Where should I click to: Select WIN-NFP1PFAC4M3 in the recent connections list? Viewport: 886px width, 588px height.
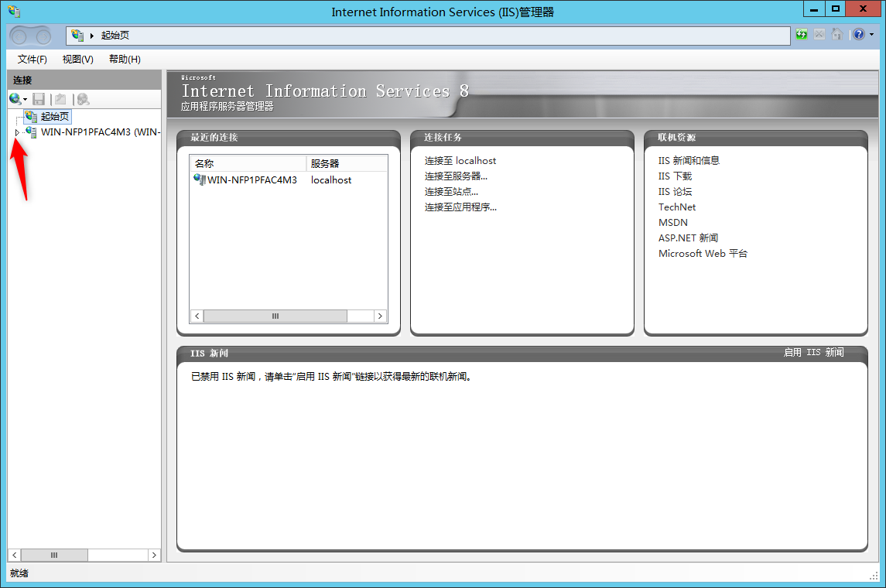(251, 180)
